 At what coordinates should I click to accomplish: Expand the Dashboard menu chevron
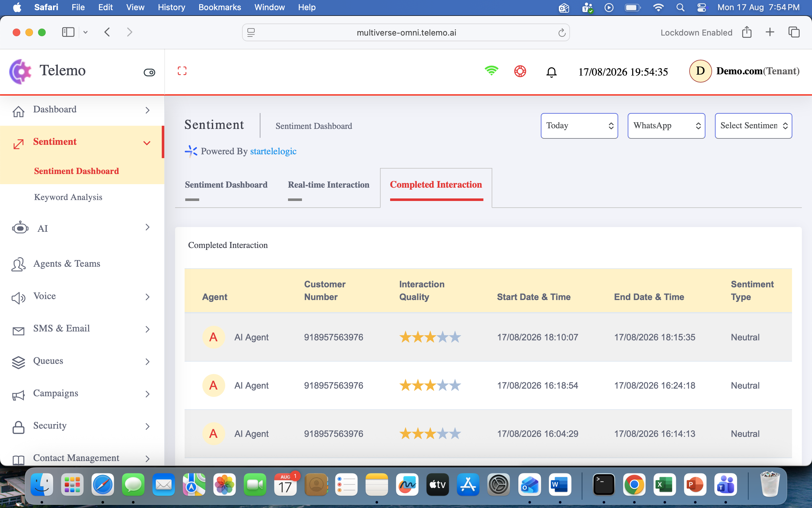147,110
